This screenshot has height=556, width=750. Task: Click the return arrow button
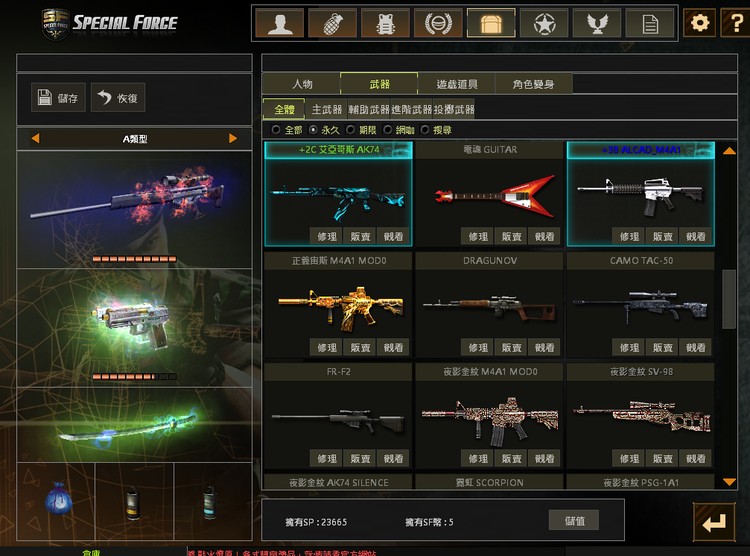[x=714, y=522]
